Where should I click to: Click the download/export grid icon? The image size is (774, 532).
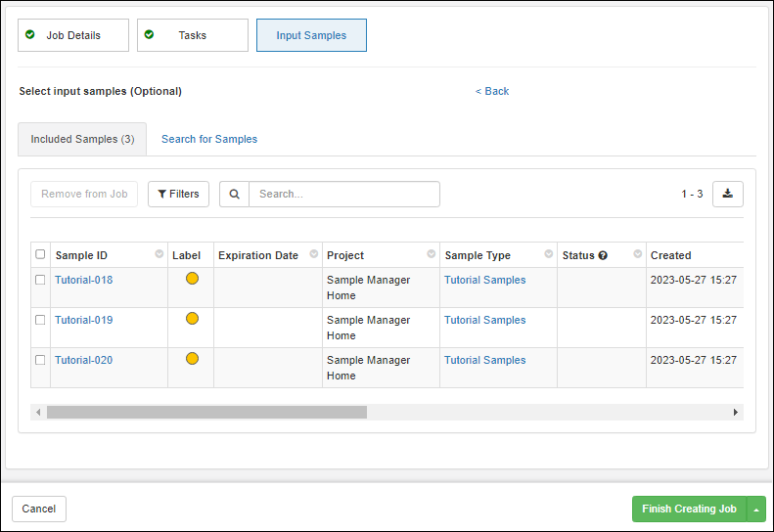tap(727, 194)
